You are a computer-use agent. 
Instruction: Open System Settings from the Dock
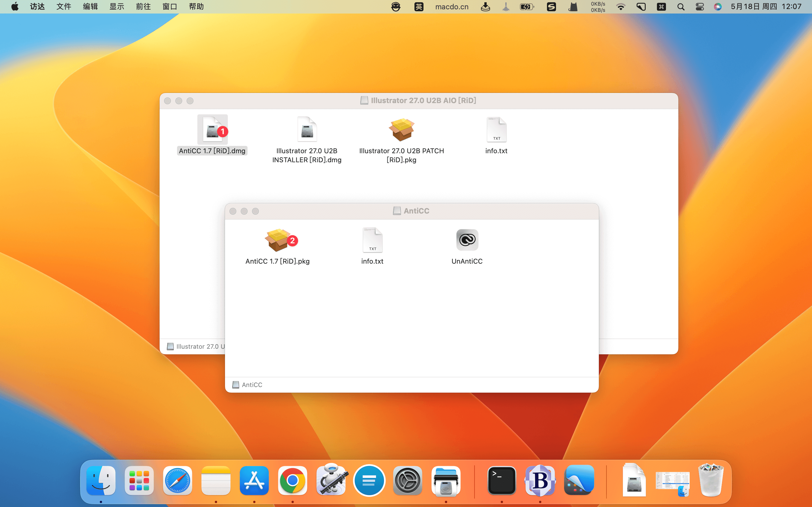[407, 481]
